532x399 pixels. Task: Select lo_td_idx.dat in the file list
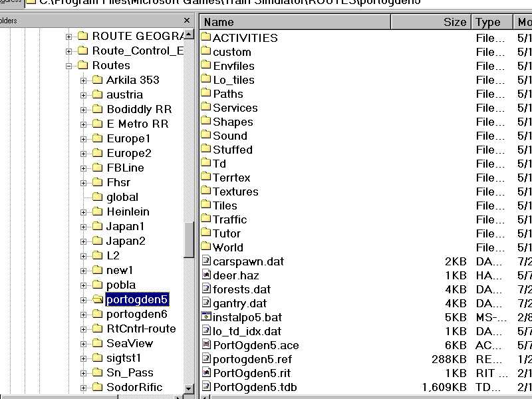tap(247, 331)
